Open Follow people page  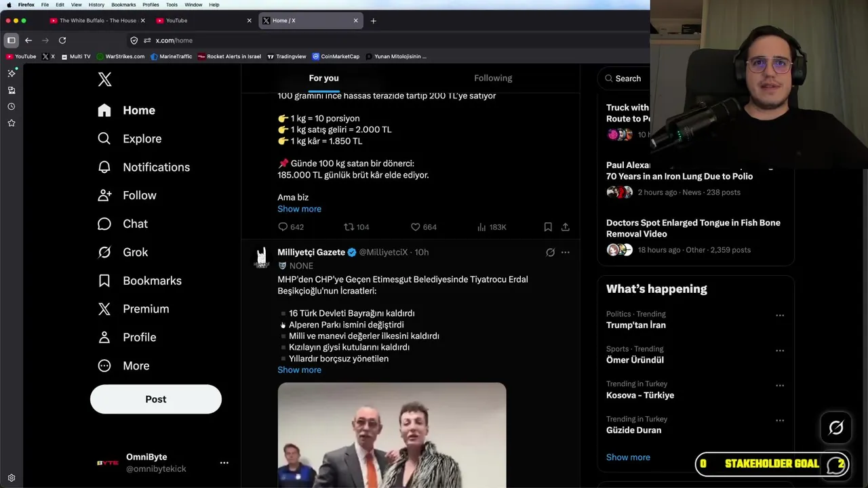click(x=127, y=196)
